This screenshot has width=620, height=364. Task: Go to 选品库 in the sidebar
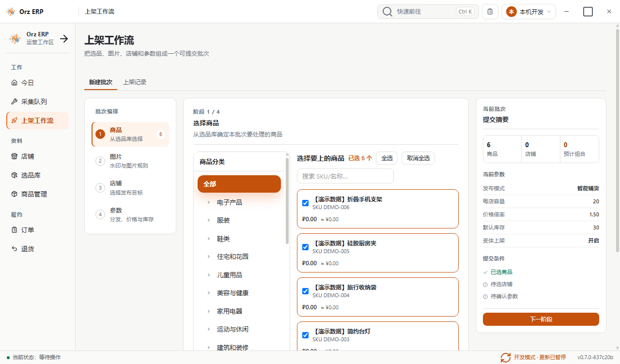pyautogui.click(x=38, y=175)
